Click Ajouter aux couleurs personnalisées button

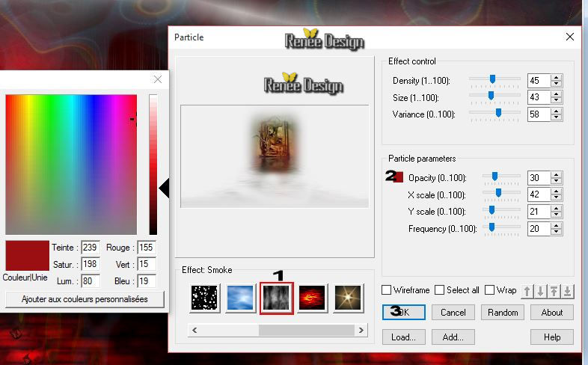pos(85,299)
